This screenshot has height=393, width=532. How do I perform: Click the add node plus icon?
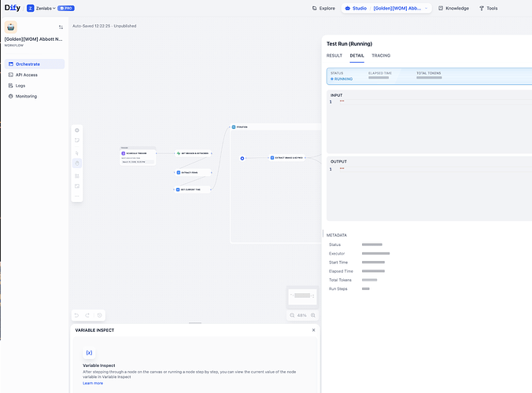tap(77, 130)
